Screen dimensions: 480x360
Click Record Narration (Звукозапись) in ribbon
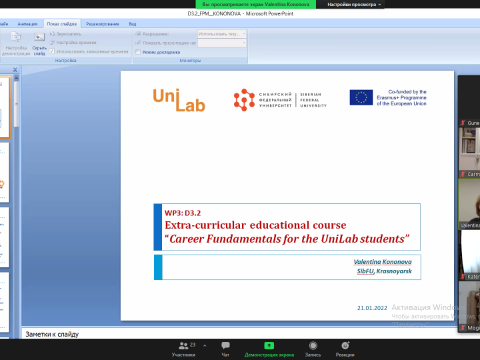pos(65,34)
